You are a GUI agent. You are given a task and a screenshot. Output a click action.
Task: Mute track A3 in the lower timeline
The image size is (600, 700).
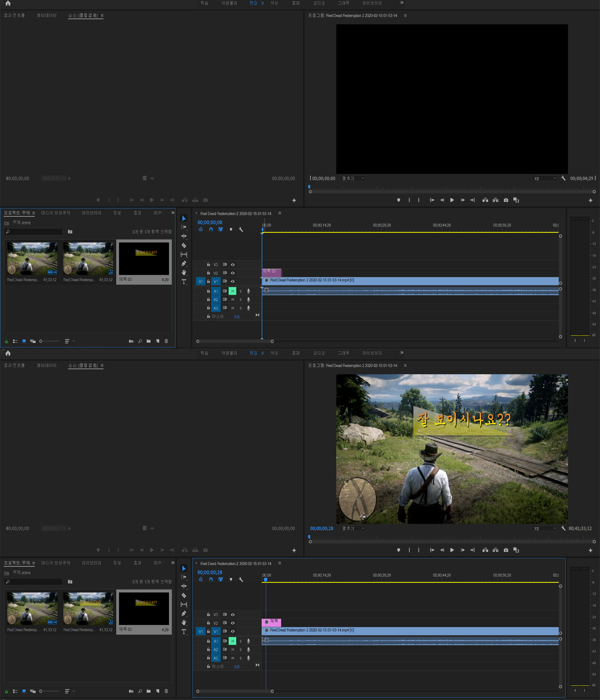232,658
